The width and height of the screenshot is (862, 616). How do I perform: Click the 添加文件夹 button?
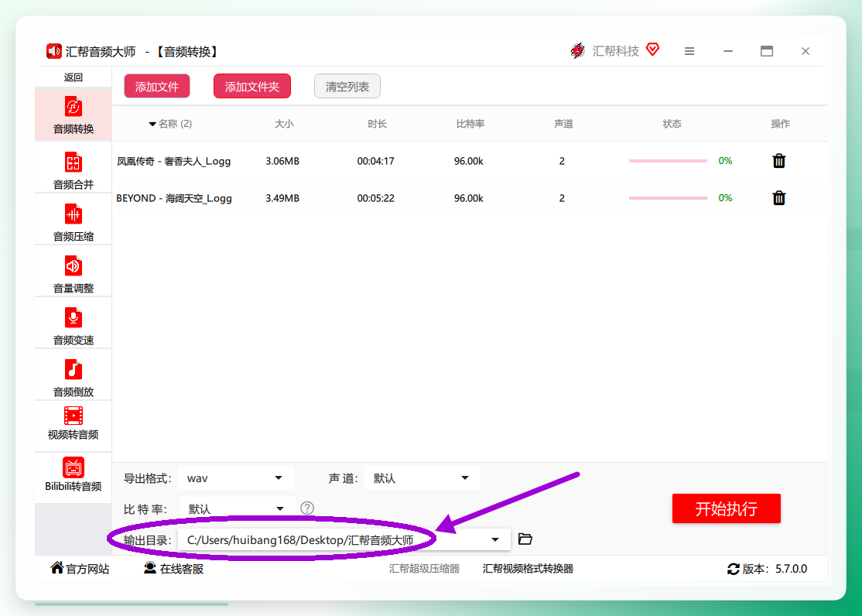point(252,87)
